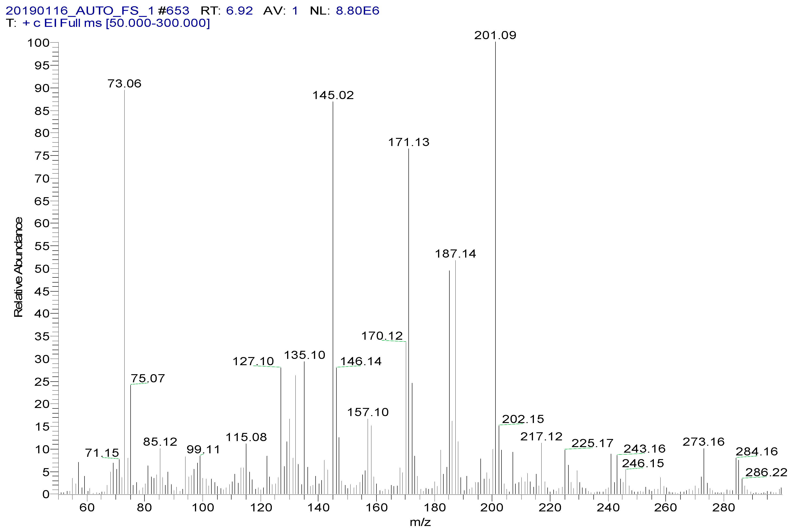The width and height of the screenshot is (793, 532).
Task: Select the 170.12 peak annotation
Action: (x=382, y=336)
